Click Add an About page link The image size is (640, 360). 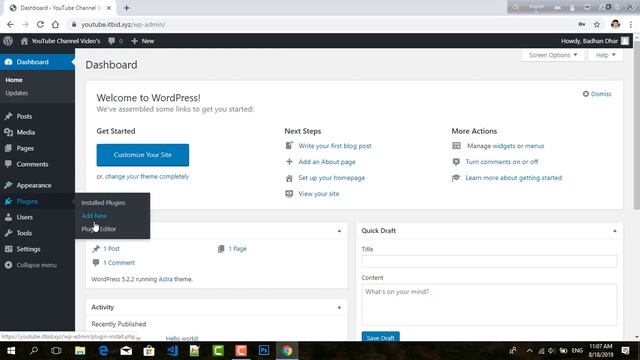(327, 162)
